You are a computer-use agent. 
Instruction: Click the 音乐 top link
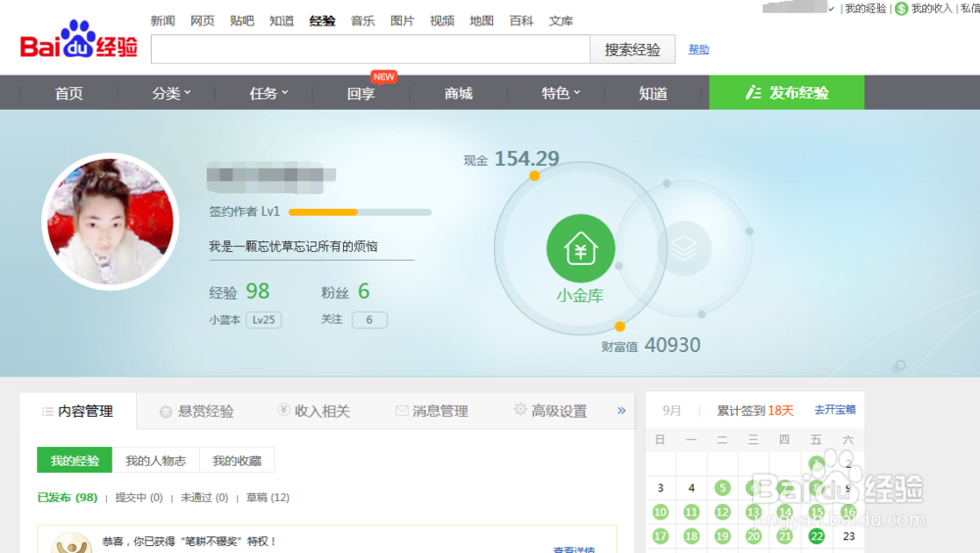click(363, 21)
